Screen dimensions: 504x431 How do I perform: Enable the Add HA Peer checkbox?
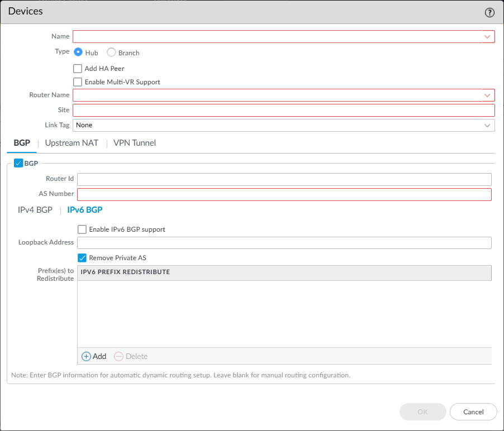click(x=78, y=69)
